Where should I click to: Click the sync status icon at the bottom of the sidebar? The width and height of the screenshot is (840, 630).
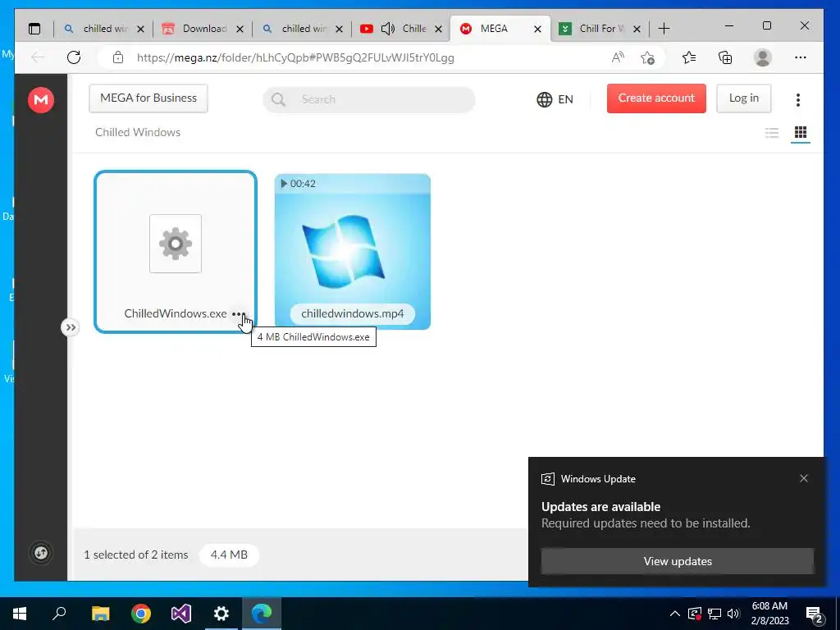(x=41, y=553)
